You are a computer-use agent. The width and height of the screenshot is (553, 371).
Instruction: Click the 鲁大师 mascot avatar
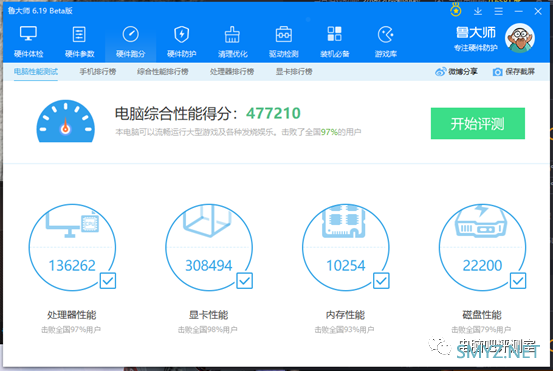pyautogui.click(x=519, y=38)
